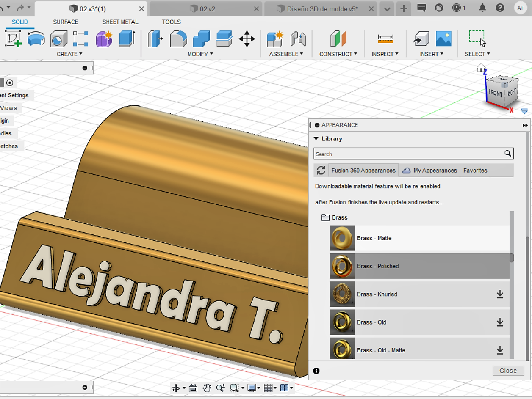Open the INSPECT dropdown menu
This screenshot has width=532, height=399.
(385, 54)
